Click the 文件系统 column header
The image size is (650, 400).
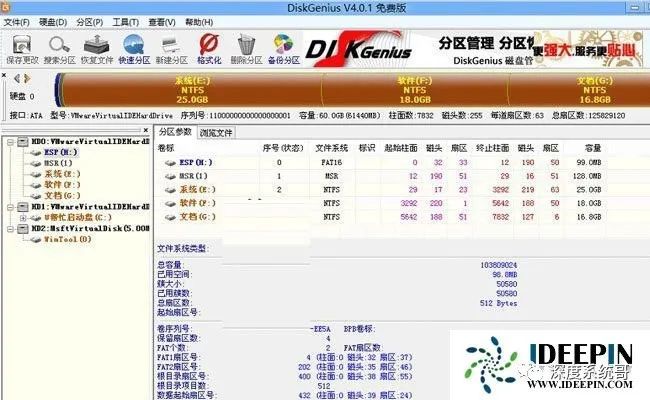331,148
